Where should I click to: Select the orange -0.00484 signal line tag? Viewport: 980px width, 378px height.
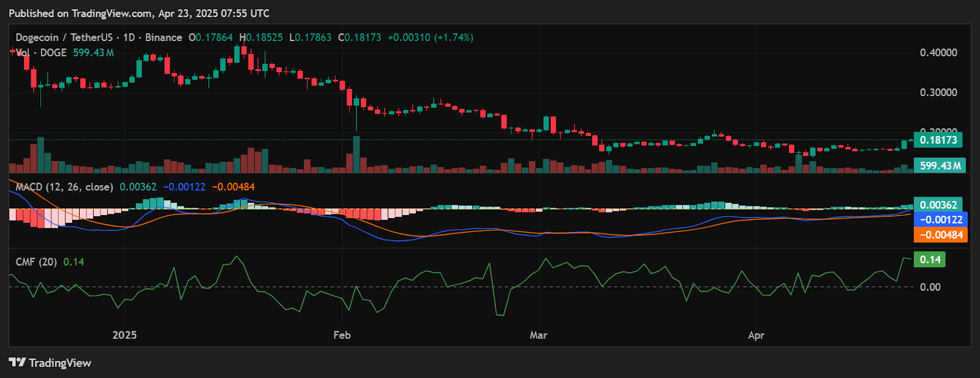pyautogui.click(x=940, y=235)
